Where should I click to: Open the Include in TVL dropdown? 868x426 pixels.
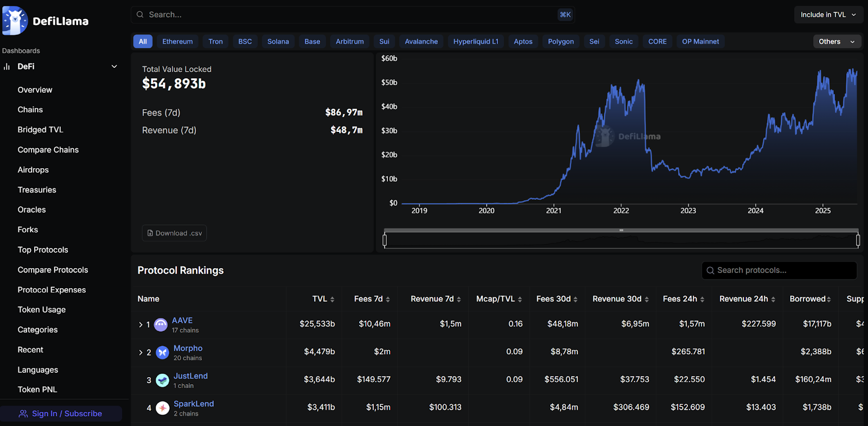click(x=828, y=15)
